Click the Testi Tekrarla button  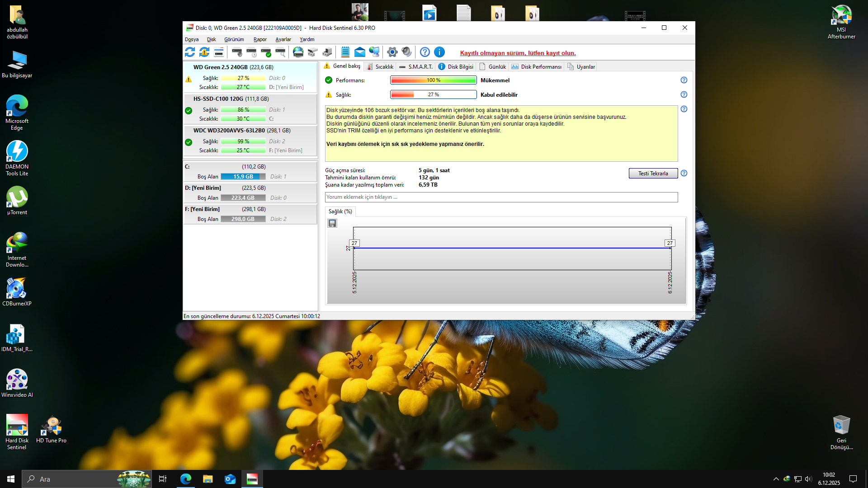coord(653,173)
